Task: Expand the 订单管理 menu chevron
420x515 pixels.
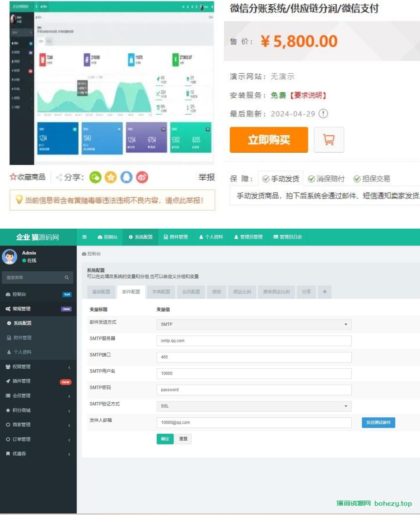Action: [69, 440]
